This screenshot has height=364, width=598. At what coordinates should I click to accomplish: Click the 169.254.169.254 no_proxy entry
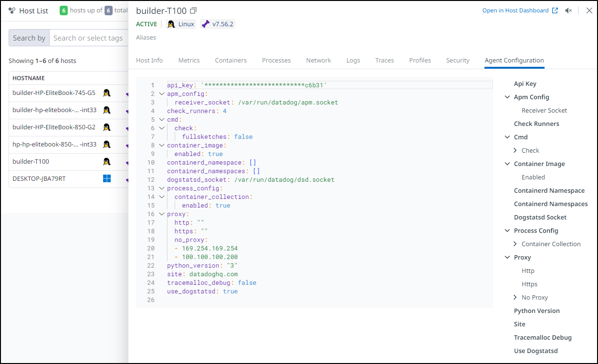click(210, 249)
